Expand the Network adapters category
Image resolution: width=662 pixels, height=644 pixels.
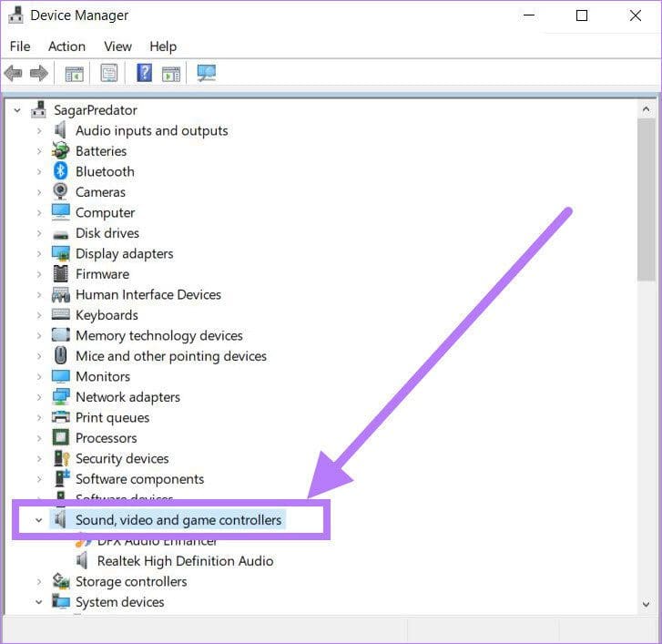39,397
